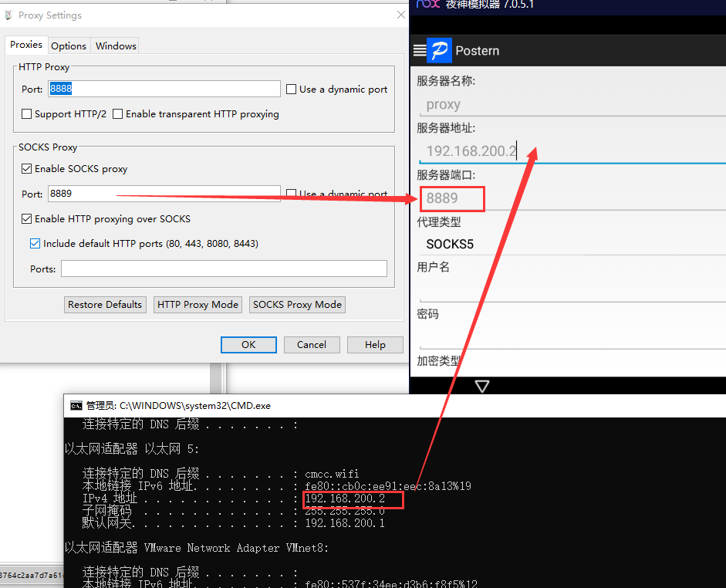Click the HTTP Proxy Mode button
Image resolution: width=726 pixels, height=588 pixels.
(198, 305)
